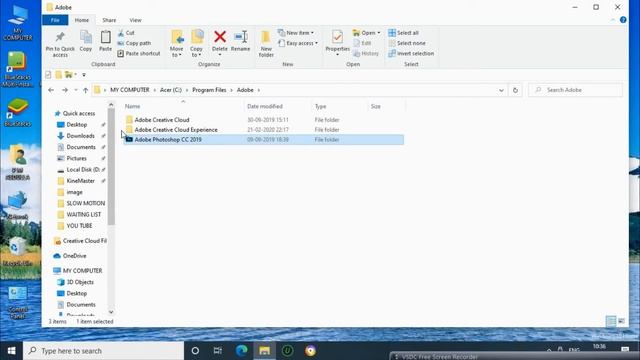Click the Search Adobe field

tap(576, 90)
